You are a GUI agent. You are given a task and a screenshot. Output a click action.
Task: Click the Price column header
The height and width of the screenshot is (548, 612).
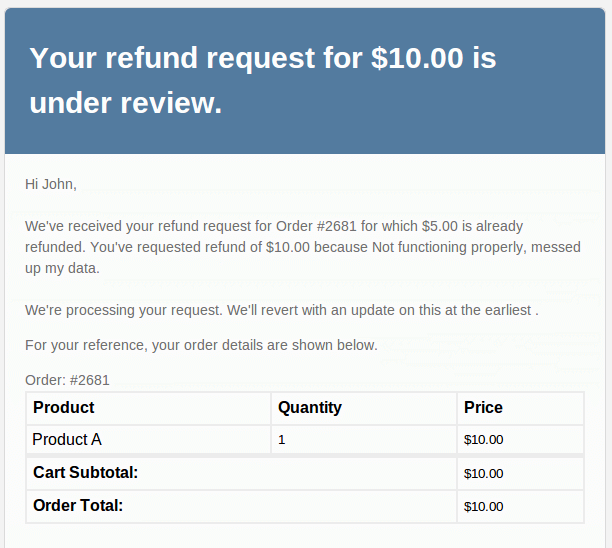pos(483,407)
